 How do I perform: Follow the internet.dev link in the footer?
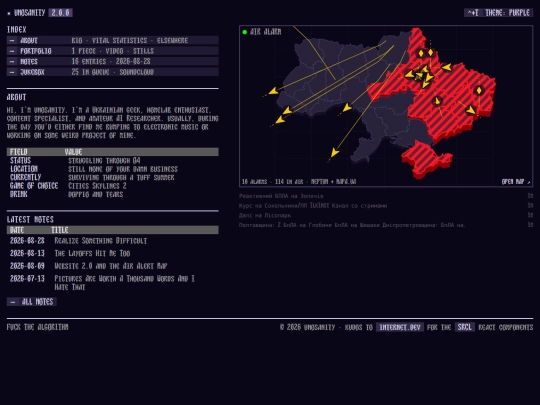click(400, 327)
